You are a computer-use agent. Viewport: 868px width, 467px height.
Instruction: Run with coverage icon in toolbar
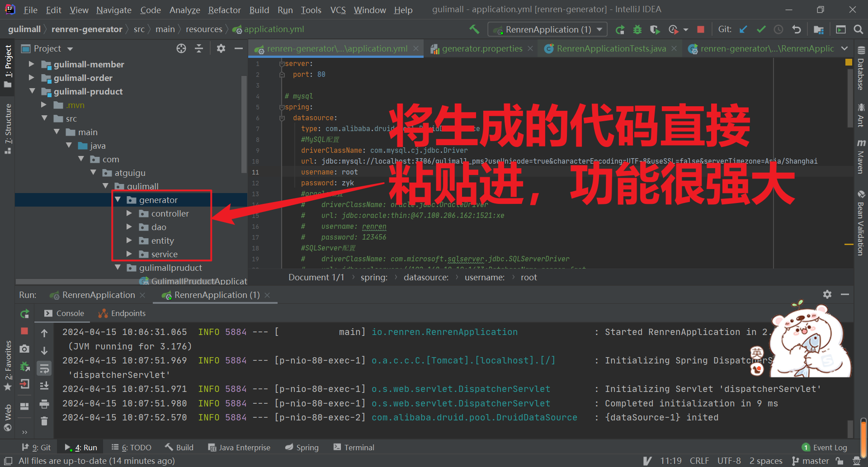tap(655, 30)
